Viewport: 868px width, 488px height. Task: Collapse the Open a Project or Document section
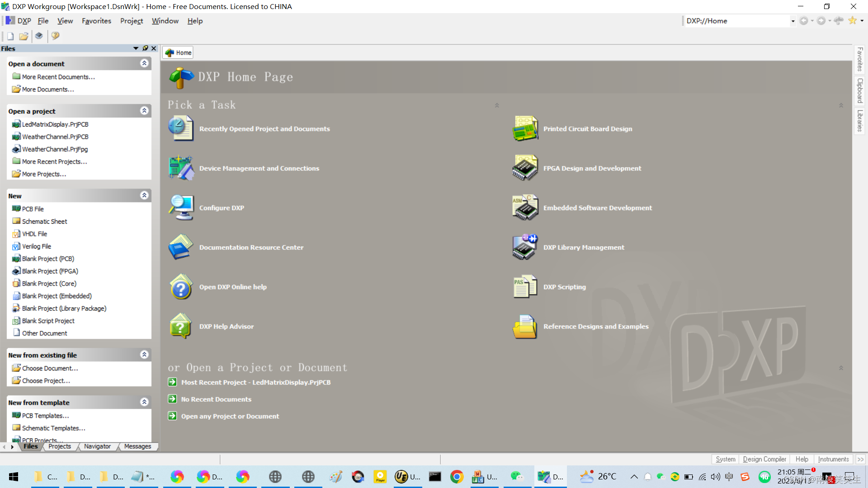(x=841, y=368)
